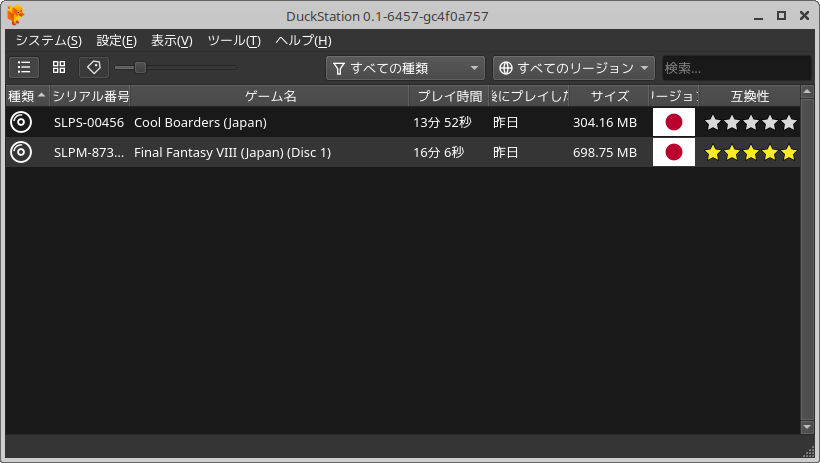The width and height of the screenshot is (820, 463).
Task: Click disc icon for Final Fantasy VIII
Action: [21, 152]
